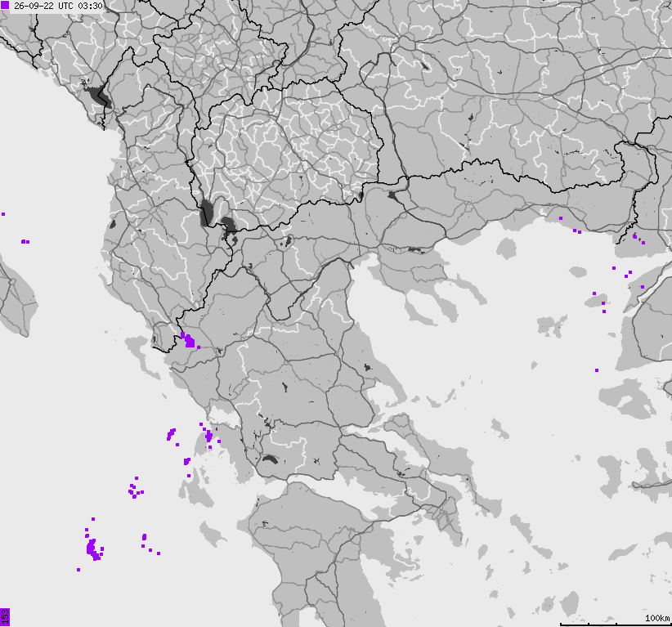672x627 pixels.
Task: Click the timestamp text 26-09-22 UTC 03:30
Action: pos(58,6)
